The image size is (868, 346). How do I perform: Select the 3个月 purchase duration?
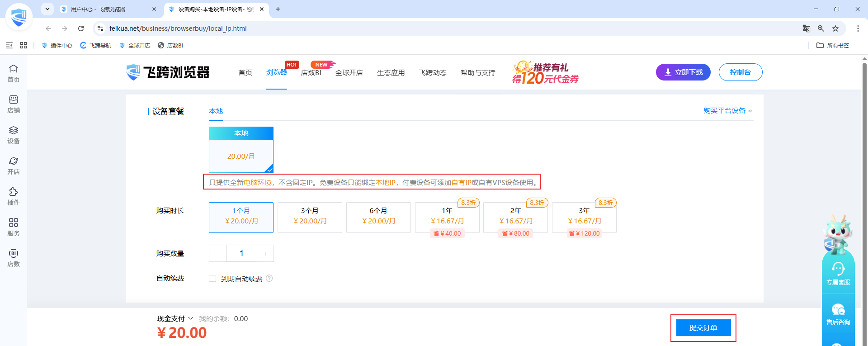(x=310, y=218)
